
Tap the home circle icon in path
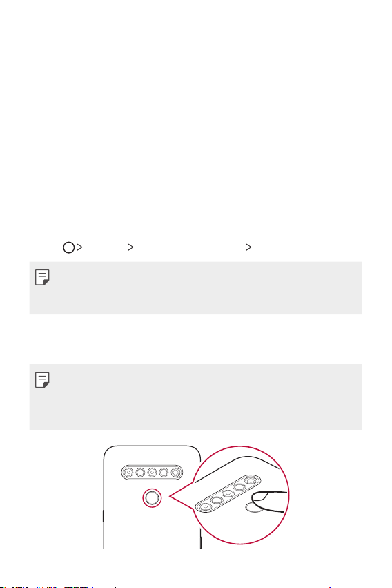coord(68,247)
